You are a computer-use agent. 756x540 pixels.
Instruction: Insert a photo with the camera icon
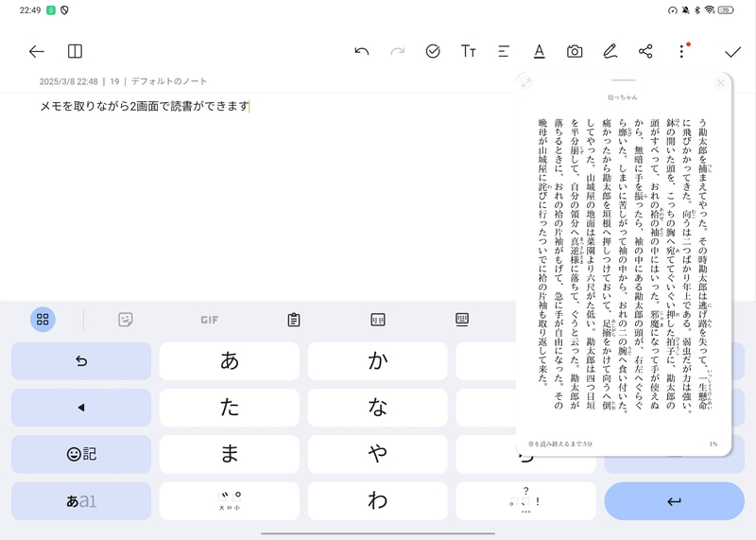[x=575, y=51]
